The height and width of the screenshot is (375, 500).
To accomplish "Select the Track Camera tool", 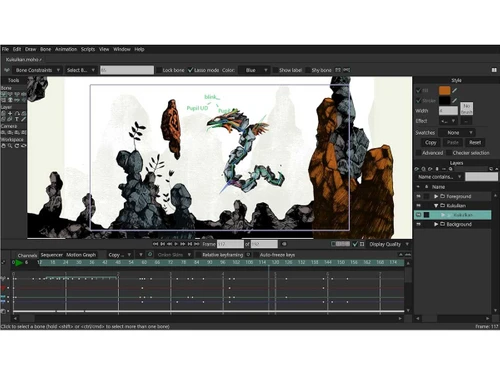I will (4, 132).
